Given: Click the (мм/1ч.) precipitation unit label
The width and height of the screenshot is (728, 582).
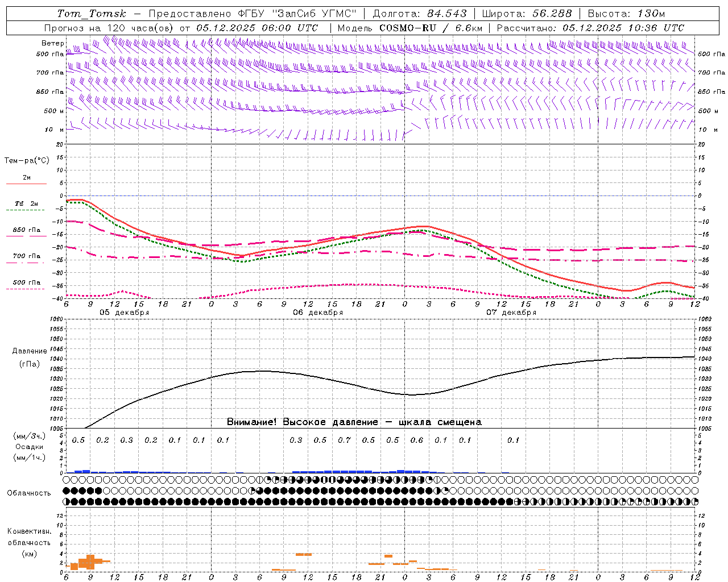Looking at the screenshot, I should coord(30,458).
